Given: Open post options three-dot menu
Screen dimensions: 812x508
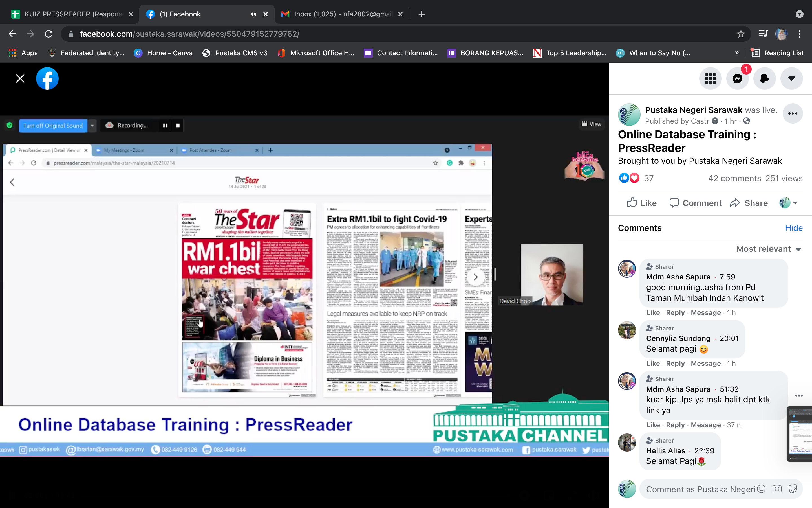Looking at the screenshot, I should pyautogui.click(x=793, y=113).
